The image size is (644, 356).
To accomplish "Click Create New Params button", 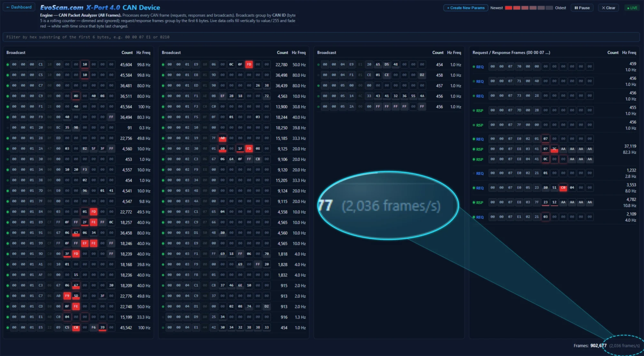I will [x=466, y=8].
